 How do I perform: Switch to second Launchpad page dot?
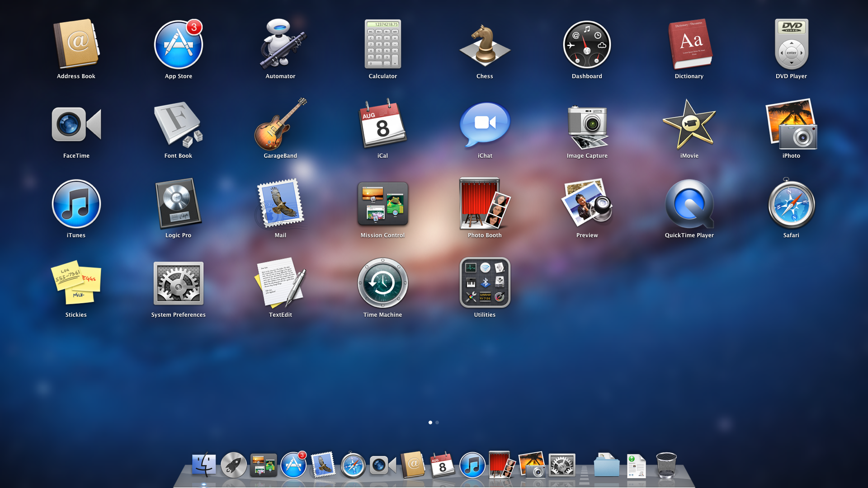(437, 422)
